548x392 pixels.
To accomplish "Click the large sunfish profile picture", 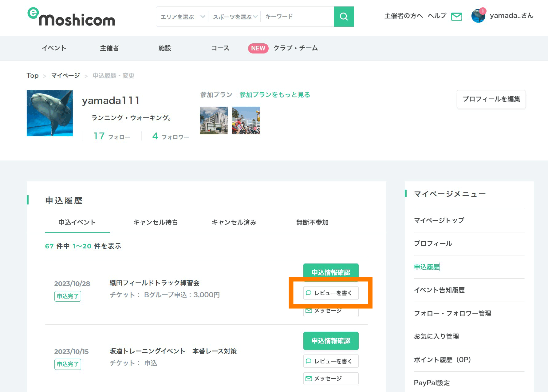I will coord(50,113).
